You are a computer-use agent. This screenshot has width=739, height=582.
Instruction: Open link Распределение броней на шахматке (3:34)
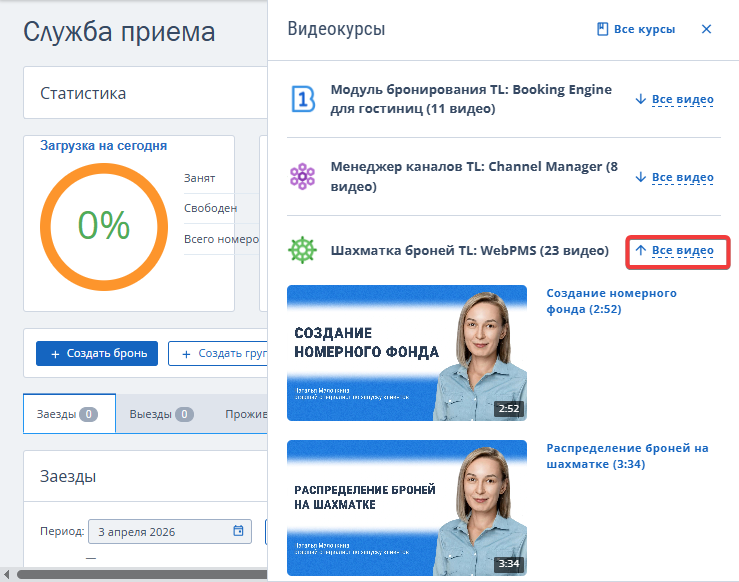pyautogui.click(x=627, y=456)
